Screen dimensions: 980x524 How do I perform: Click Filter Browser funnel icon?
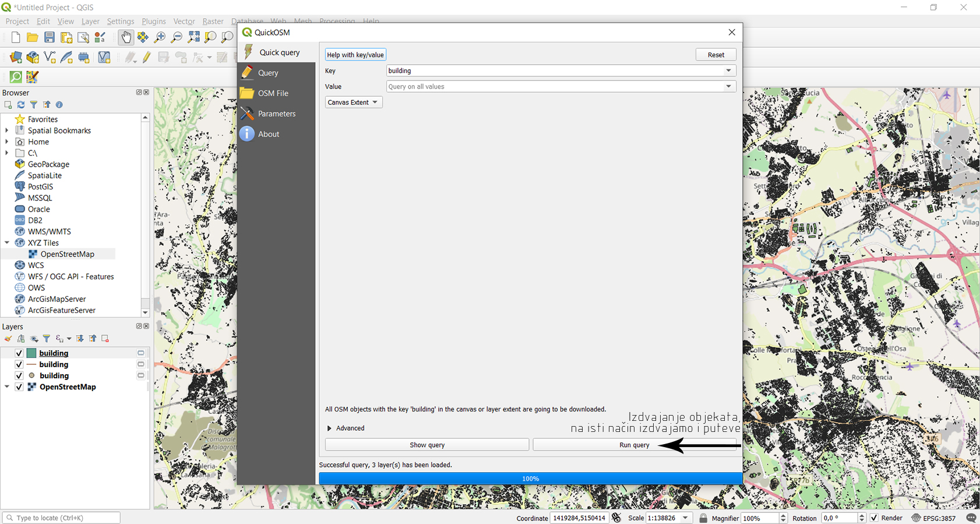point(34,105)
